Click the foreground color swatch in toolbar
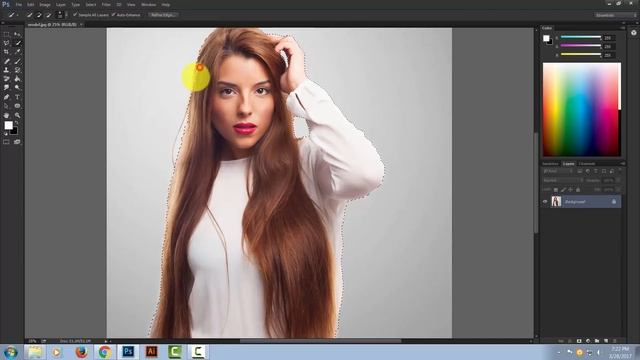The width and height of the screenshot is (640, 360). 8,126
